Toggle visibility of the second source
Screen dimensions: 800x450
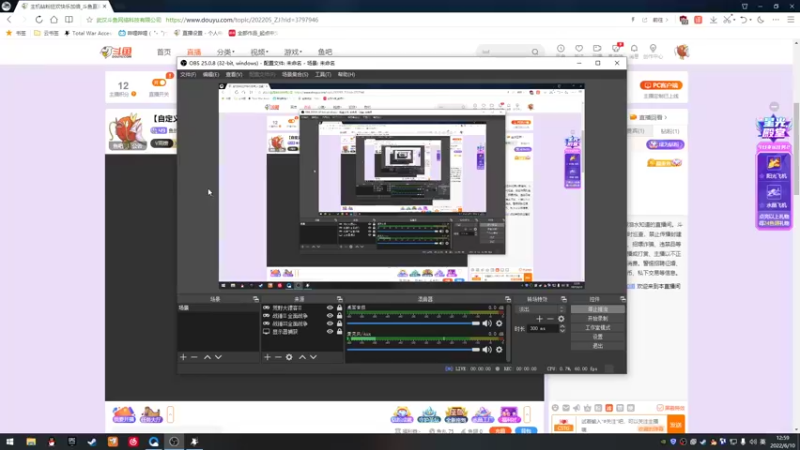click(x=330, y=316)
